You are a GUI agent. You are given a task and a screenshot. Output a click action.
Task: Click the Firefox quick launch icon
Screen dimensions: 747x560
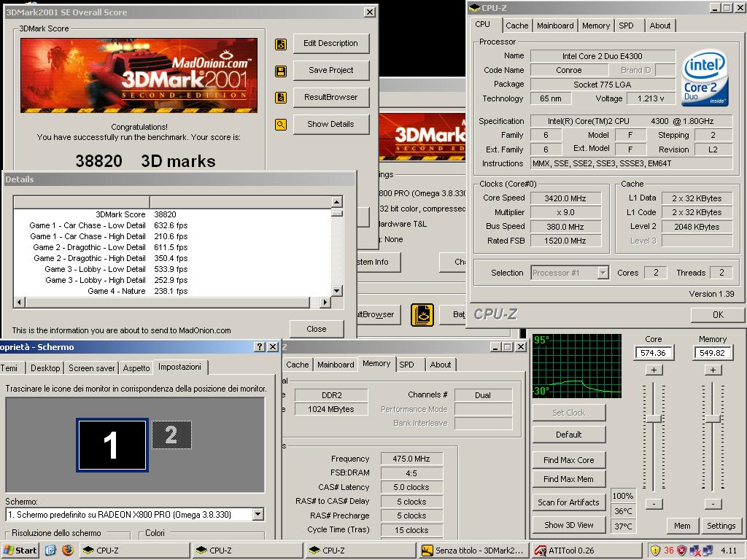(x=68, y=551)
